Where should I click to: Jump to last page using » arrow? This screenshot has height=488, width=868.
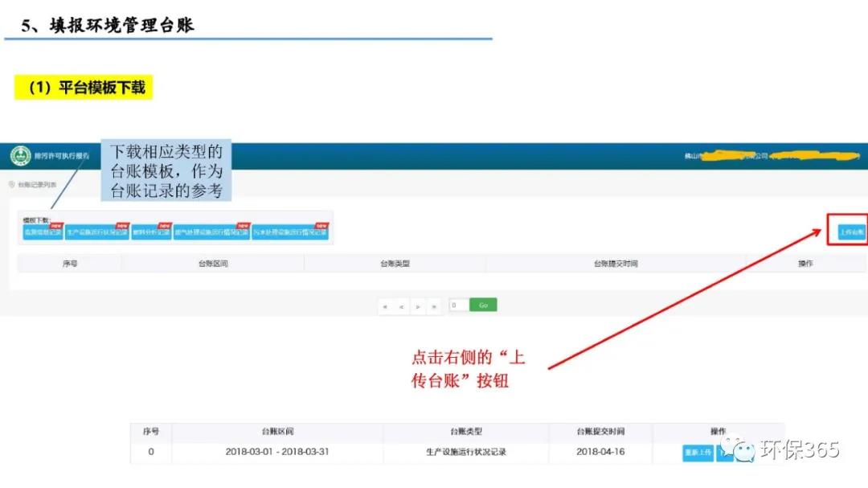click(434, 306)
